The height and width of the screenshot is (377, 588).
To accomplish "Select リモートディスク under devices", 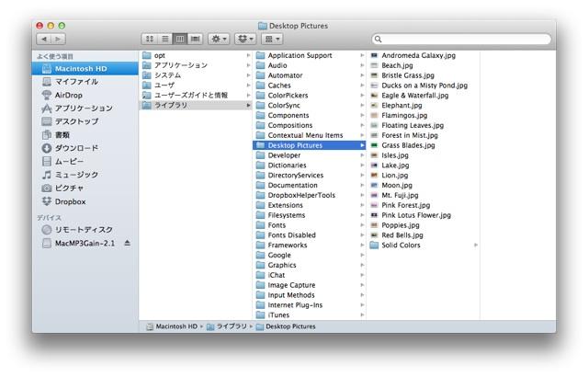I will pos(84,230).
